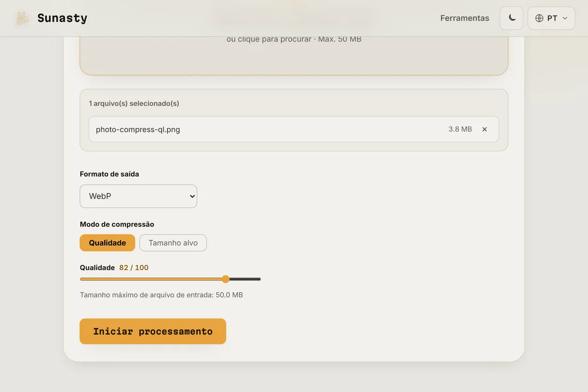
Task: Click the 82 / 100 quality value
Action: (134, 267)
